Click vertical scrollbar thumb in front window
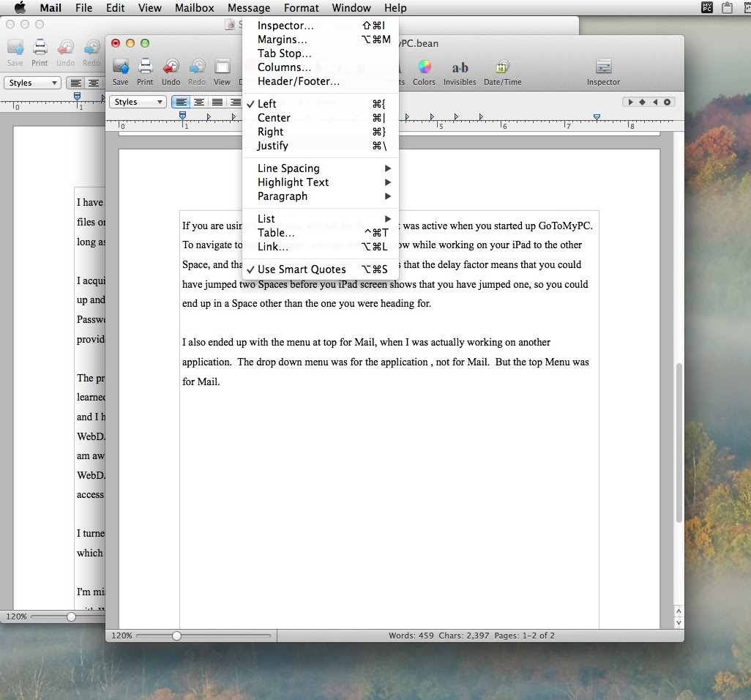Screen dimensions: 751x700 point(679,443)
